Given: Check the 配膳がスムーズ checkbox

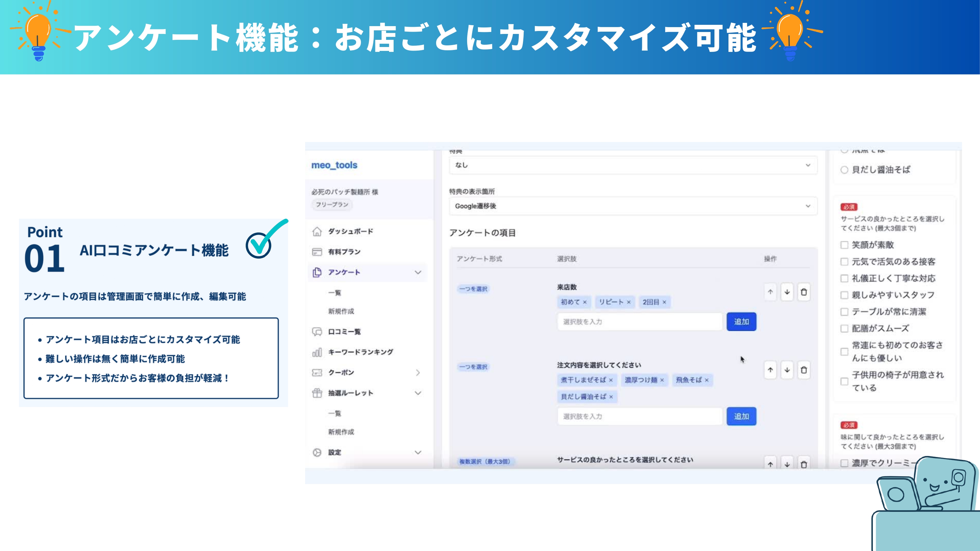Looking at the screenshot, I should point(844,329).
